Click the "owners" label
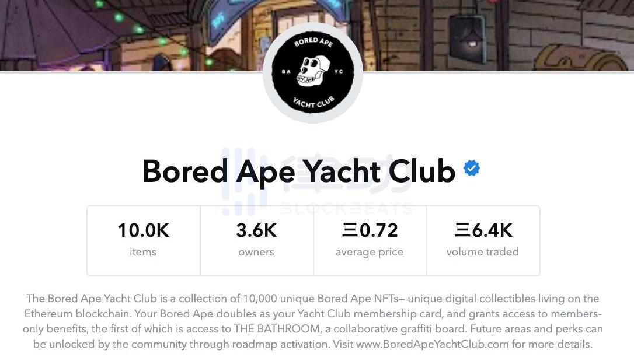634x364 pixels. [256, 252]
